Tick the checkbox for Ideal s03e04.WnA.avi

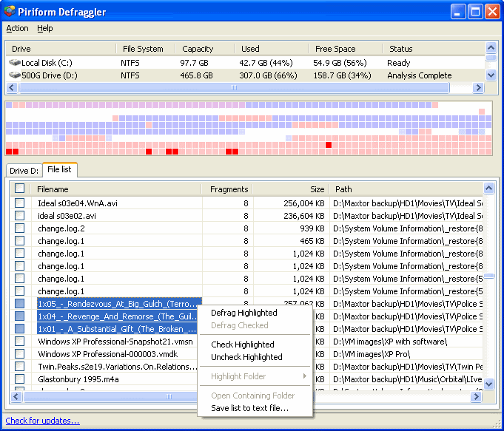pos(20,203)
